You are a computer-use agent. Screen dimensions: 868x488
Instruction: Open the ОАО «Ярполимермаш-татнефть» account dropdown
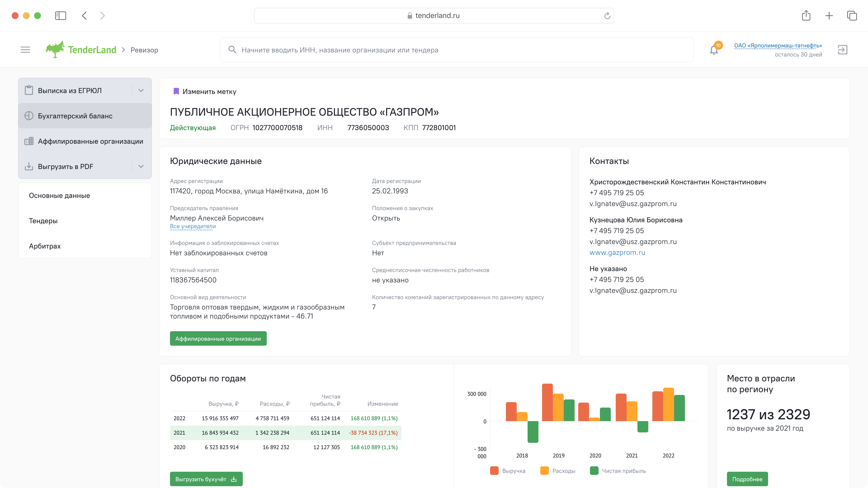778,45
